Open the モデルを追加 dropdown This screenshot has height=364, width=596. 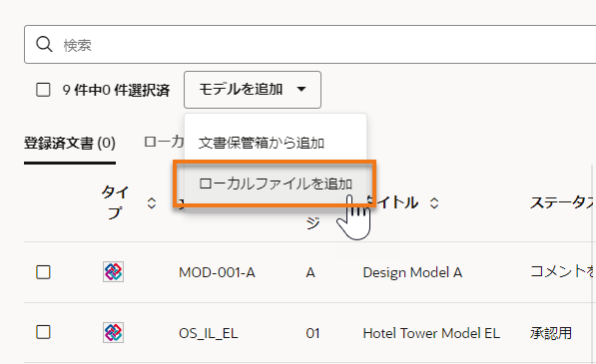point(253,90)
